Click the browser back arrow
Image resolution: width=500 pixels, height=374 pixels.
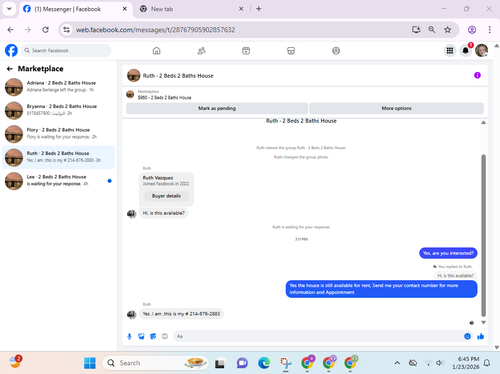click(x=10, y=30)
